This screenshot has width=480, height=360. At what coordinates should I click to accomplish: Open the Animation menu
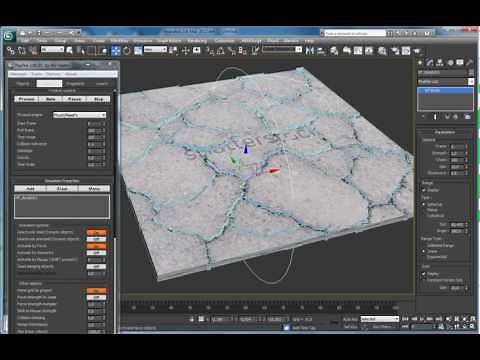pyautogui.click(x=143, y=41)
